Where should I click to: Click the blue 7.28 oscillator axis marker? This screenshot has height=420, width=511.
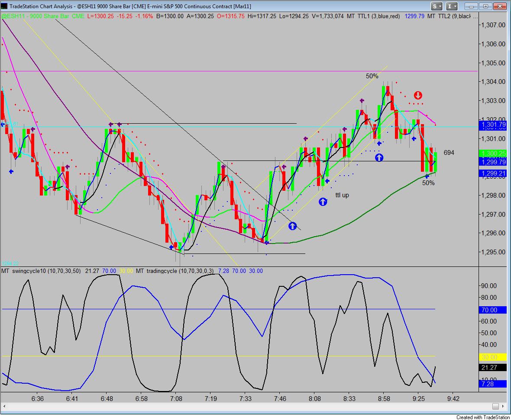[x=492, y=384]
